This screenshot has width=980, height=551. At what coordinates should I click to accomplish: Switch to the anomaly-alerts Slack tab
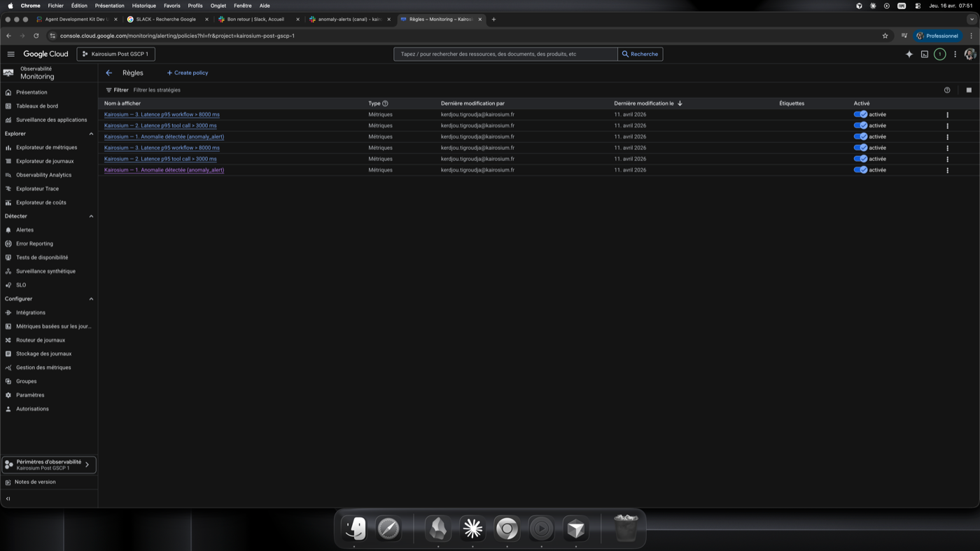pos(350,20)
